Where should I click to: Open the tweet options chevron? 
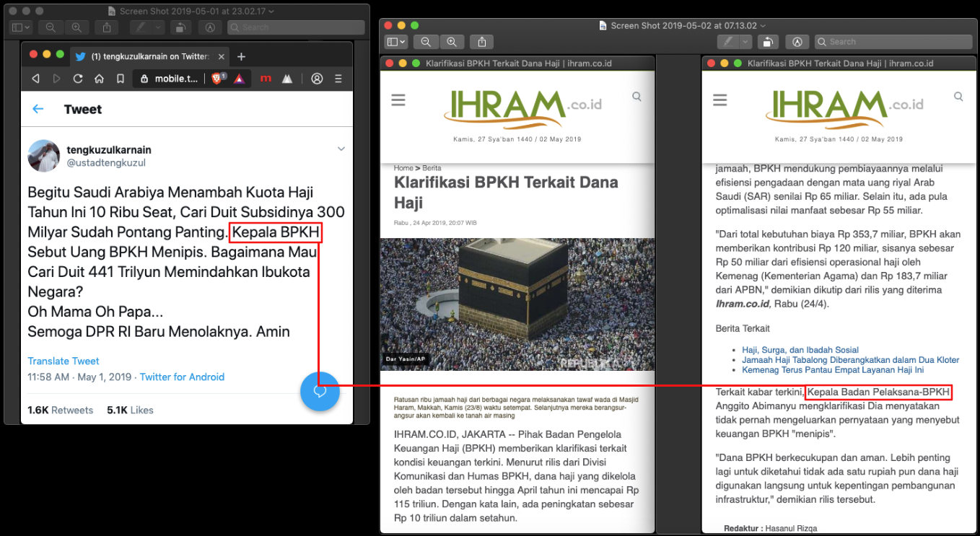coord(341,149)
